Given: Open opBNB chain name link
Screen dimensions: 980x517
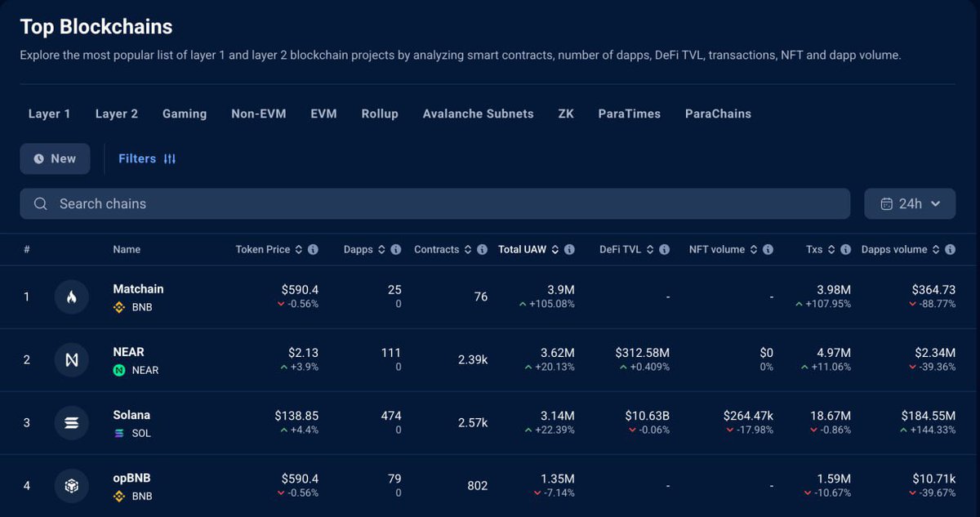Looking at the screenshot, I should (131, 478).
